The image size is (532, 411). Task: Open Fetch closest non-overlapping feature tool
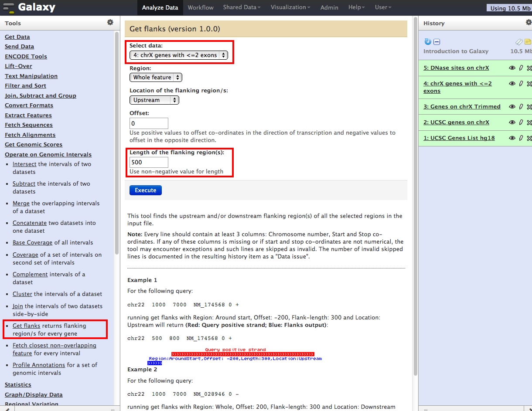55,350
